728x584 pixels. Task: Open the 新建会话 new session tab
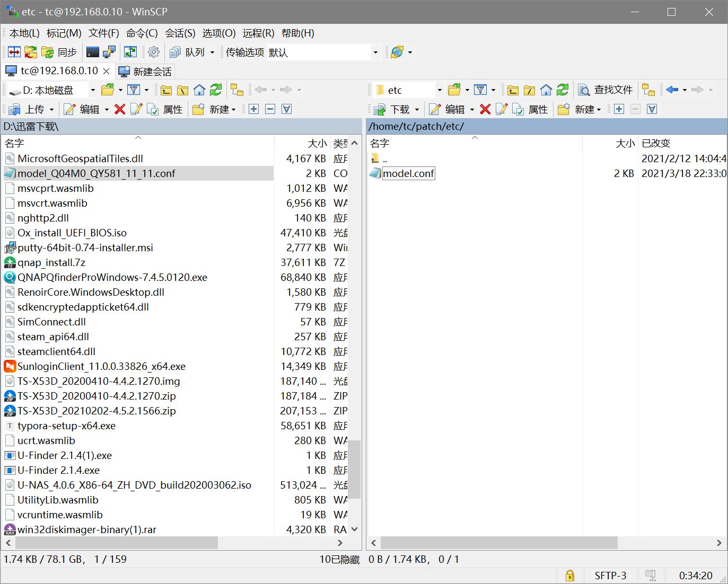(145, 71)
